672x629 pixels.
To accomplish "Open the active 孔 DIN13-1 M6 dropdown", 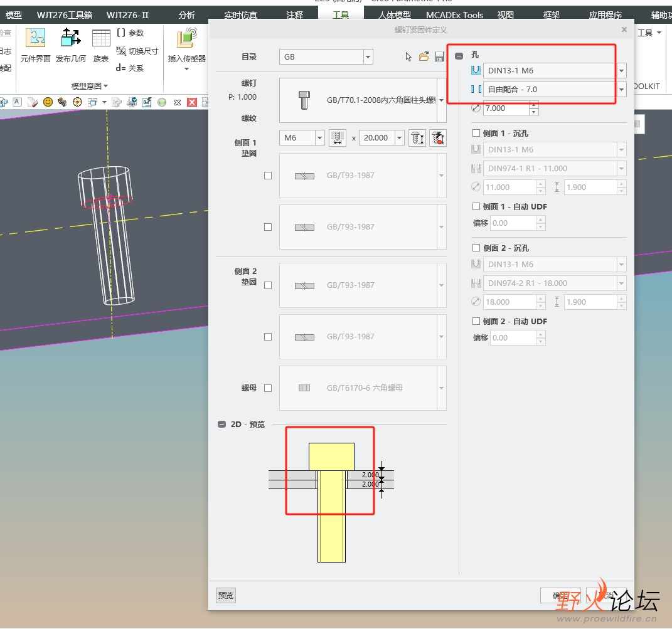I will [621, 71].
